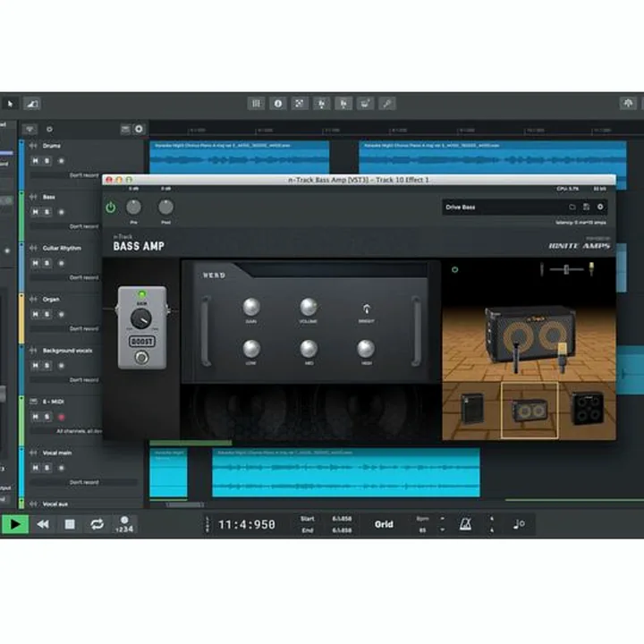Image resolution: width=644 pixels, height=644 pixels.
Task: Open Vocal main Don't record dropdown
Action: [x=84, y=483]
